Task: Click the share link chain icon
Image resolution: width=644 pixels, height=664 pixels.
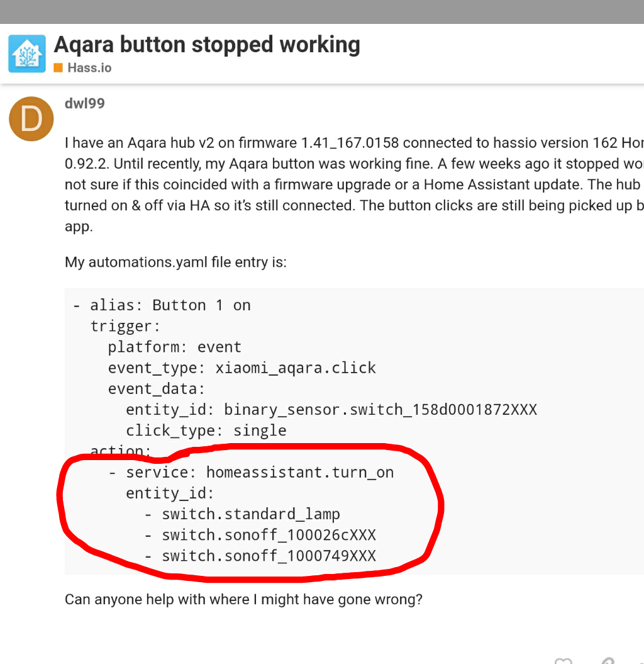Action: [606, 660]
